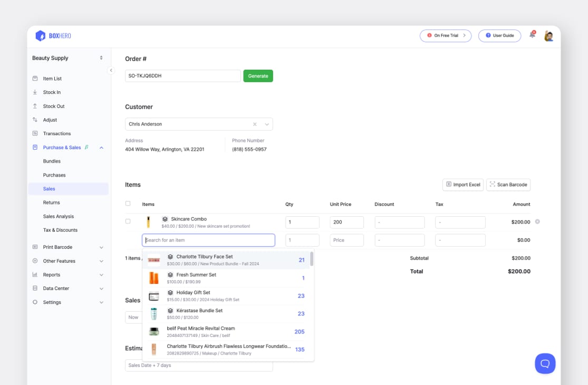Select the Adjust icon in sidebar
This screenshot has width=588, height=385.
(34, 119)
